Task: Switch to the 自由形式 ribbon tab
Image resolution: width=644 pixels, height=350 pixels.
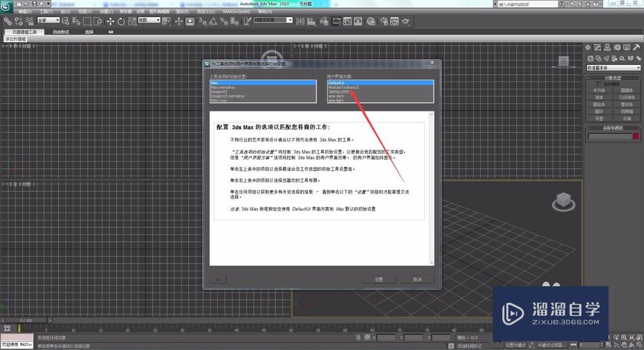Action: (x=61, y=32)
